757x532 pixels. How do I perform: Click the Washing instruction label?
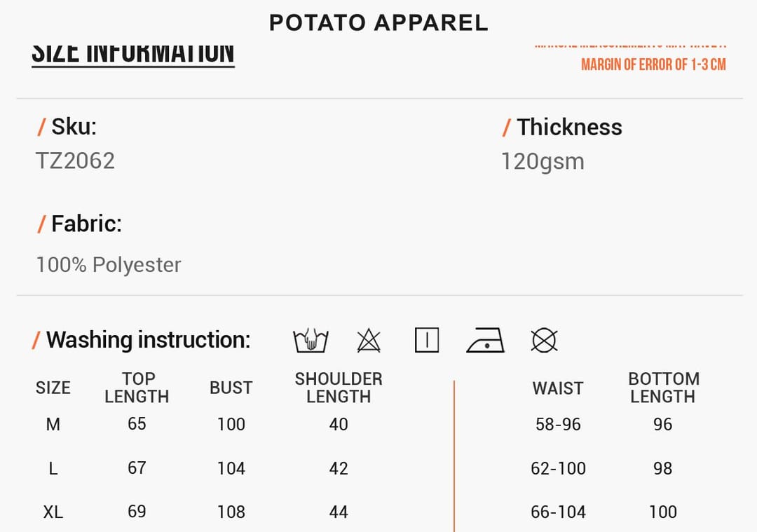coord(142,340)
